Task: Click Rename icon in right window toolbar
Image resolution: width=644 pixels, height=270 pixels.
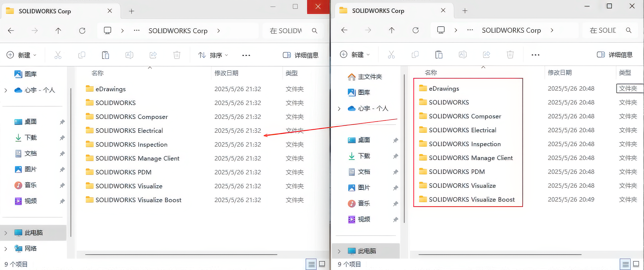Action: click(x=462, y=54)
